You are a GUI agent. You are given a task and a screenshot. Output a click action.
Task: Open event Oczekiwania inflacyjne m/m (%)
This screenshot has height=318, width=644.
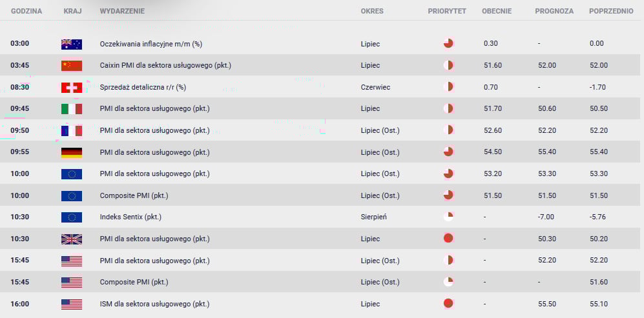pos(151,44)
